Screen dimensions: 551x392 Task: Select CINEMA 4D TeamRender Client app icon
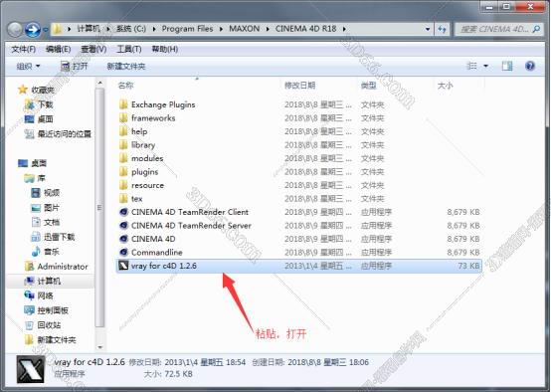(x=123, y=212)
